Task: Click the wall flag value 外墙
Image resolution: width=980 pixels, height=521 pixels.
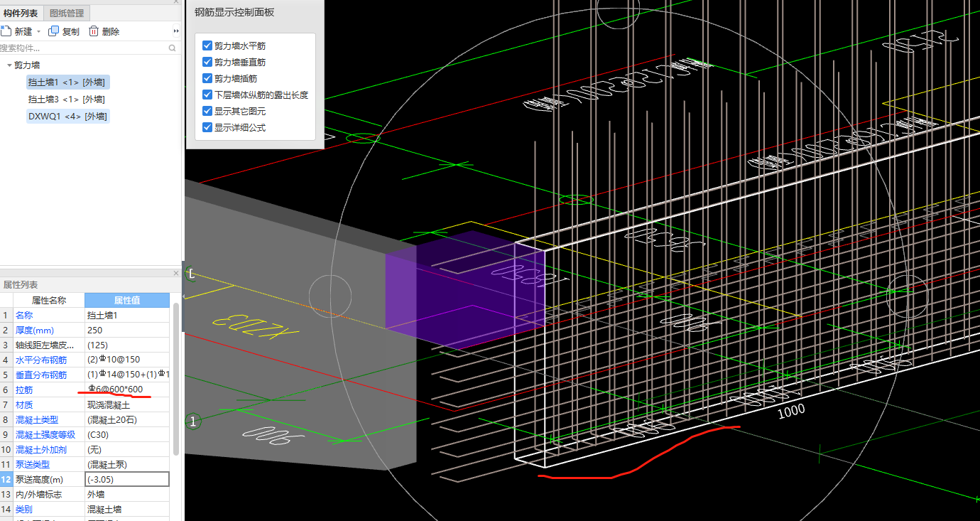Action: pyautogui.click(x=127, y=495)
